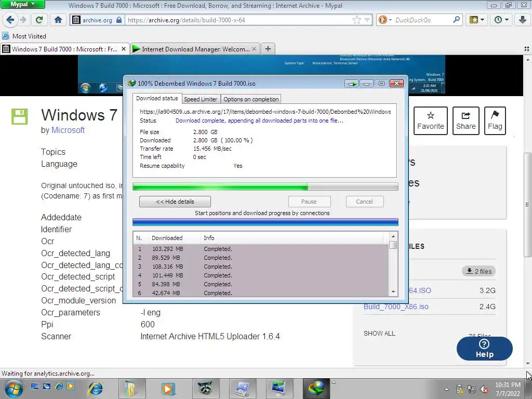
Task: Click the search magnifier icon
Action: 456,20
